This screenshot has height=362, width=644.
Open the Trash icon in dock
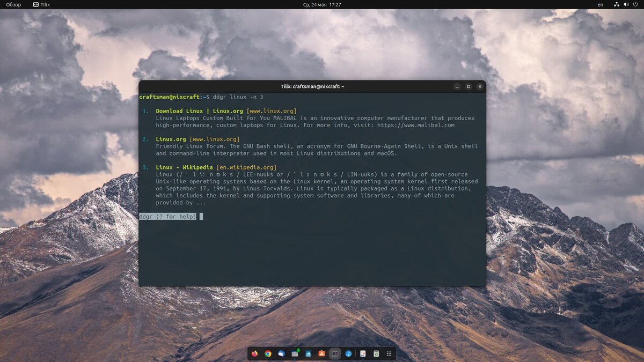(376, 353)
